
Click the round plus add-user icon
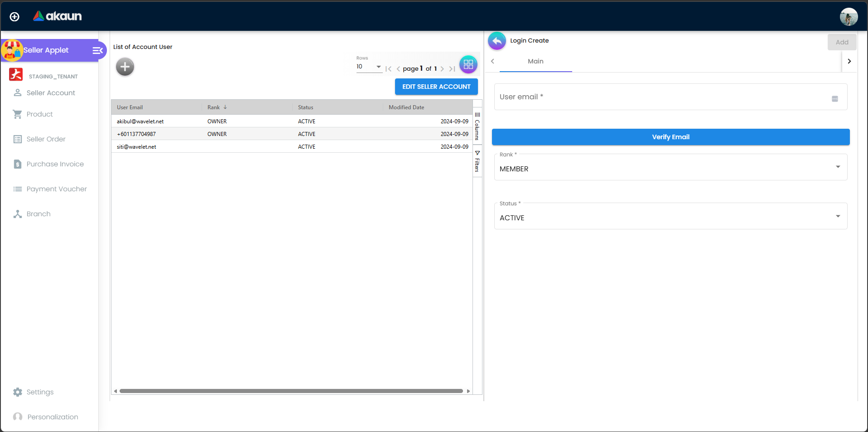[125, 67]
